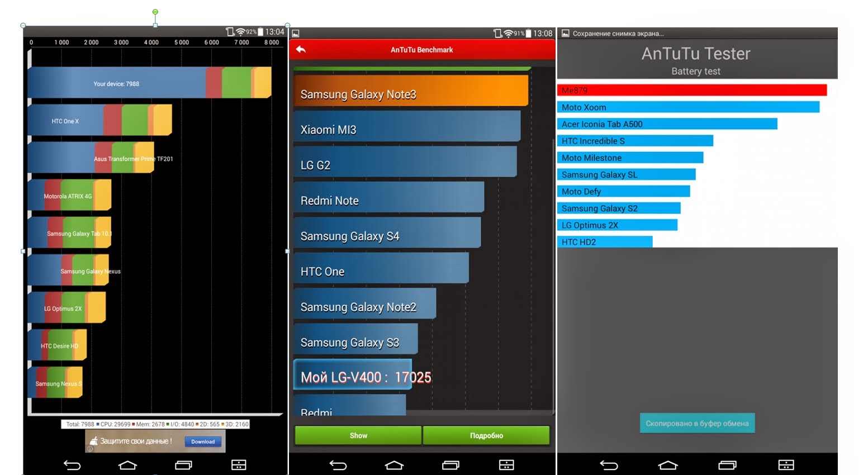Select the Мой LG-V400 : 17025 bar
The image size is (868, 475).
point(353,374)
